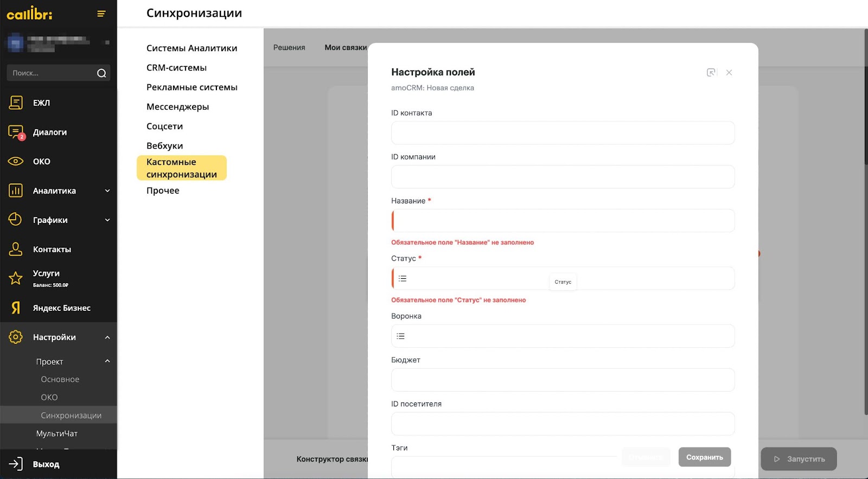Select Системы Аналитики category

(x=192, y=48)
